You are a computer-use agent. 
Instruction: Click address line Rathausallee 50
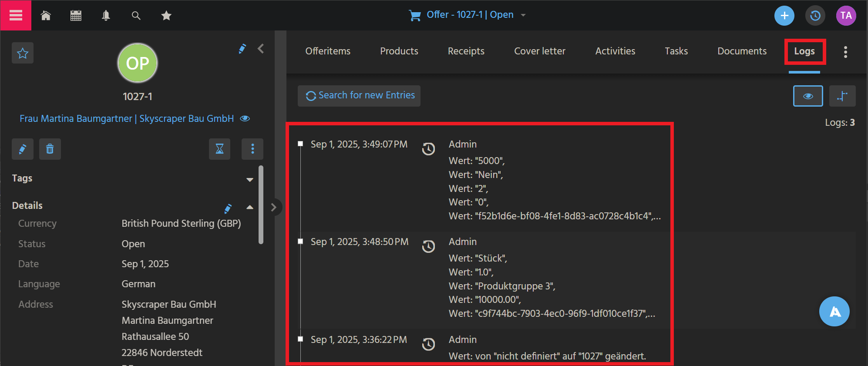click(x=155, y=336)
